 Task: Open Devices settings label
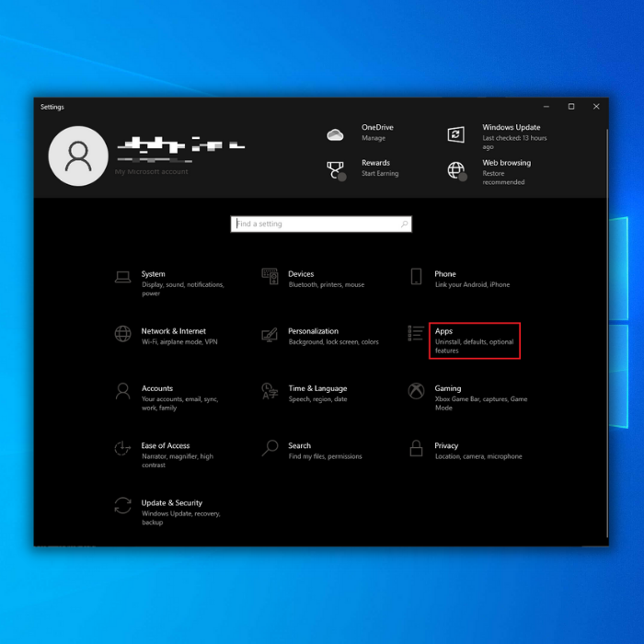[301, 274]
